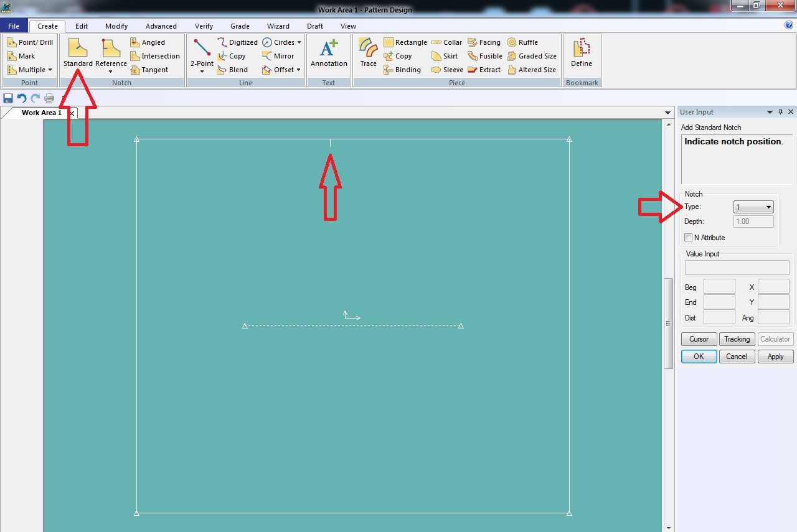Switch to the Wizard ribbon tab
The image size is (797, 532).
pyautogui.click(x=278, y=26)
